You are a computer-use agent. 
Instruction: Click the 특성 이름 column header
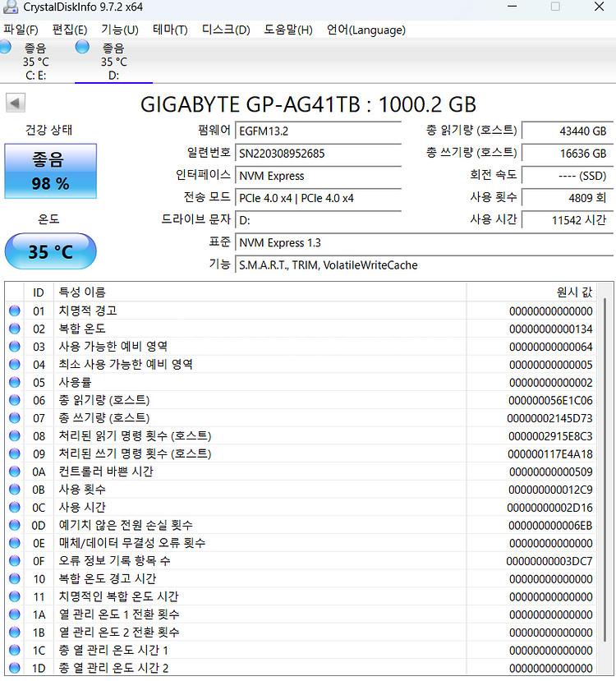[81, 292]
